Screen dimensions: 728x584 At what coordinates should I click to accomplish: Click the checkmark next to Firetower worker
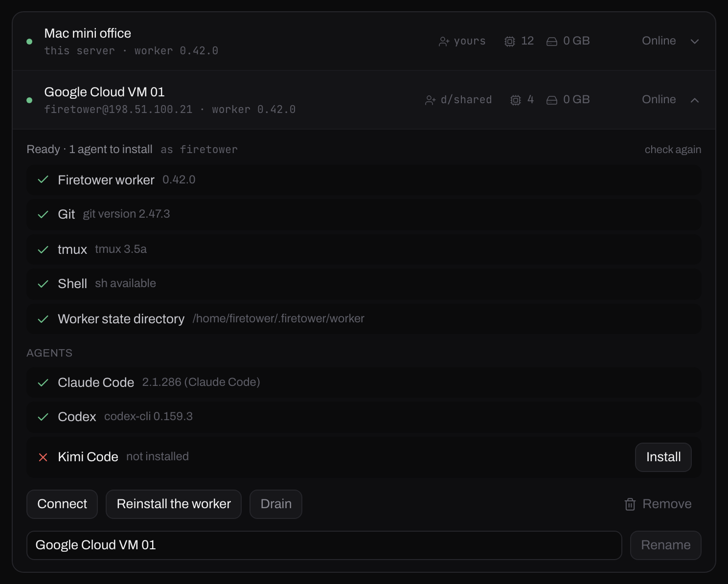click(43, 180)
